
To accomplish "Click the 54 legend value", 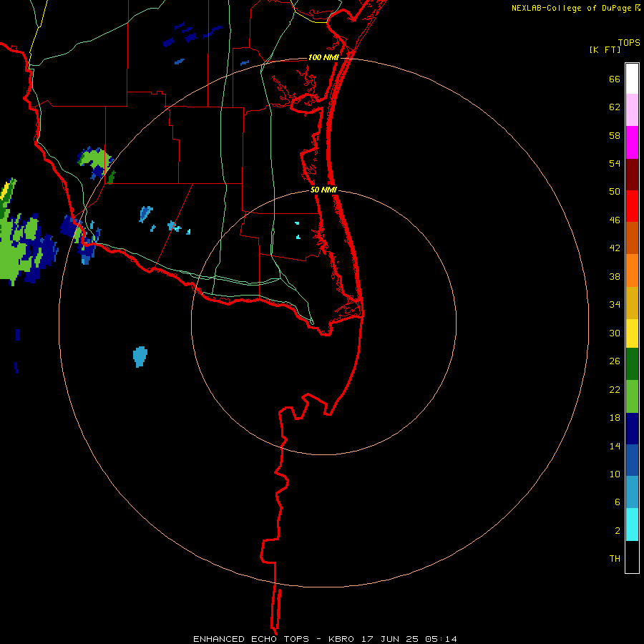I will click(615, 163).
